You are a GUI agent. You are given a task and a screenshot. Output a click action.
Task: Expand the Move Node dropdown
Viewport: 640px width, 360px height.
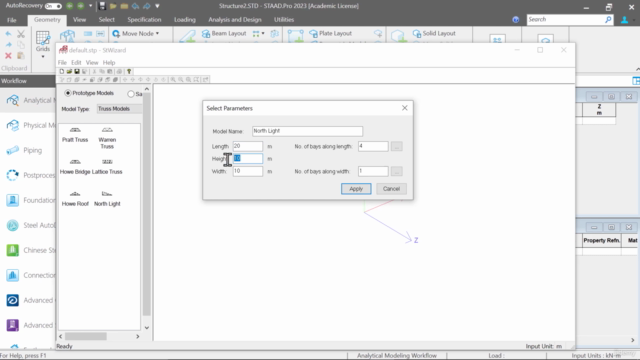(x=157, y=33)
